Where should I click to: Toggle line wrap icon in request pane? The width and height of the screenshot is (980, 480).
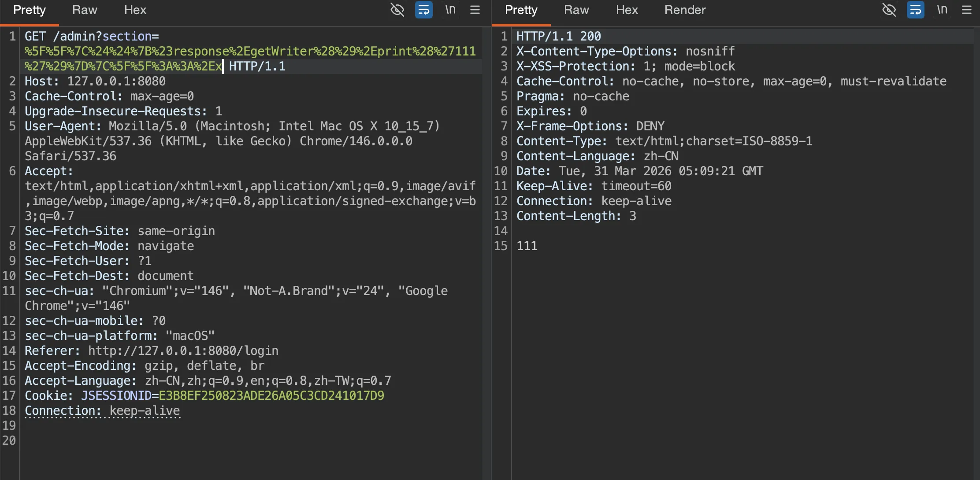click(423, 10)
